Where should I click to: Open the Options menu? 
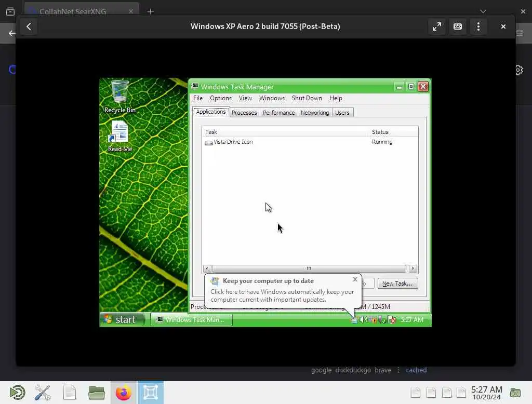(220, 98)
